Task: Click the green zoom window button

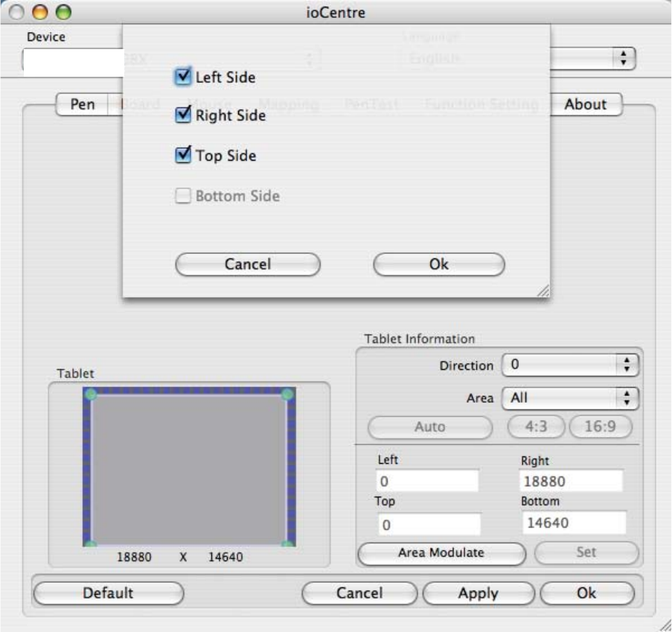Action: click(x=63, y=12)
